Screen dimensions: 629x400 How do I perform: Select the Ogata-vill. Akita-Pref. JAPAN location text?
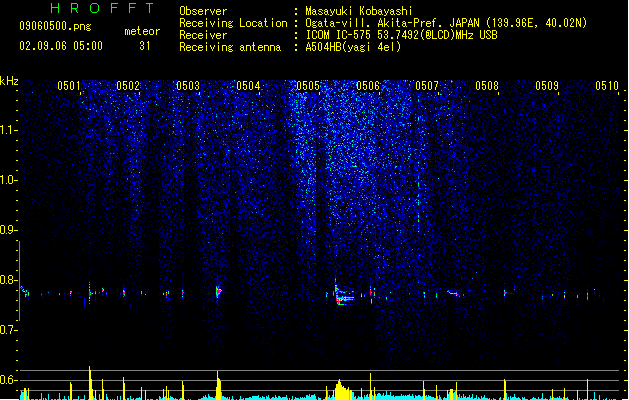[446, 23]
